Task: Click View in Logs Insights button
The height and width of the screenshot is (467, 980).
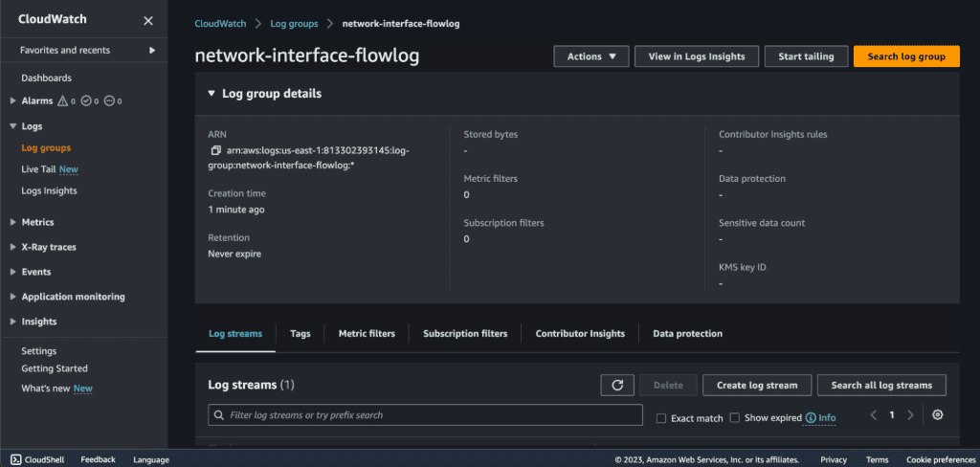Action: point(697,56)
